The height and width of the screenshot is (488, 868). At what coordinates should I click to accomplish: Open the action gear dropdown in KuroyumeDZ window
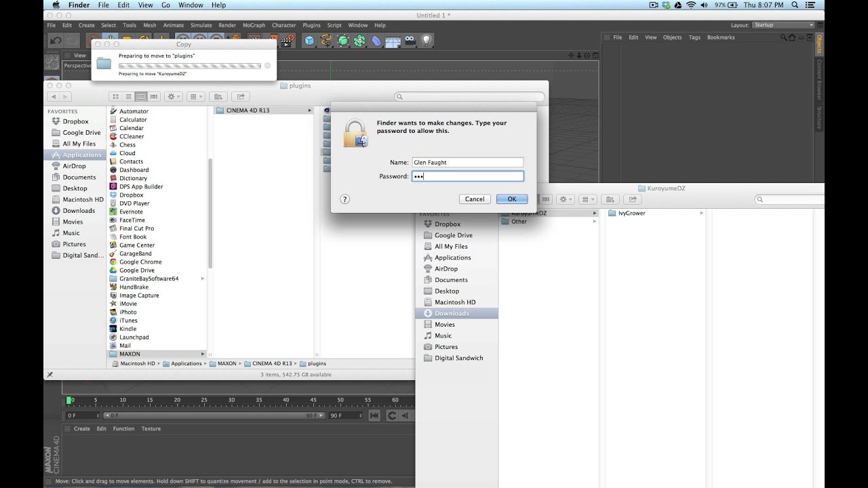(565, 199)
